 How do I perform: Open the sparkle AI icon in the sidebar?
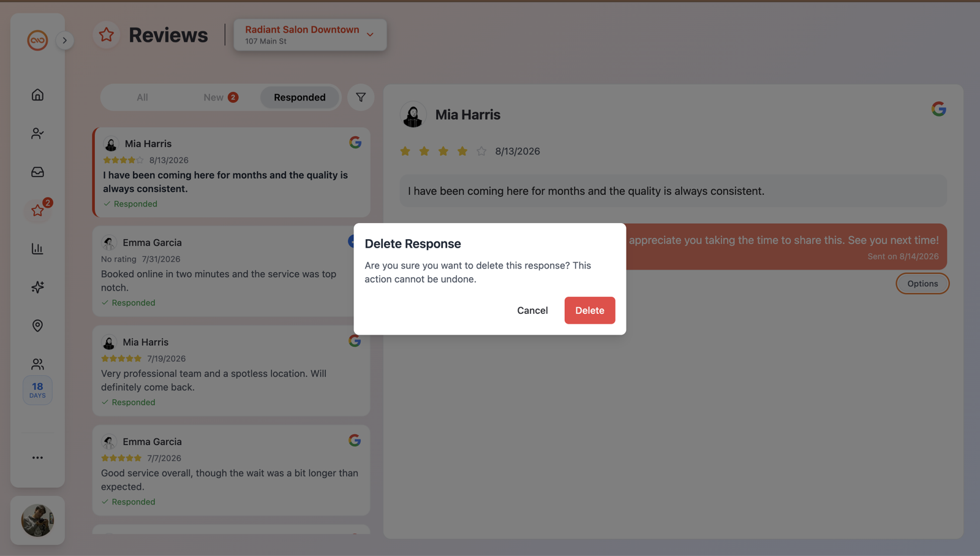(37, 287)
